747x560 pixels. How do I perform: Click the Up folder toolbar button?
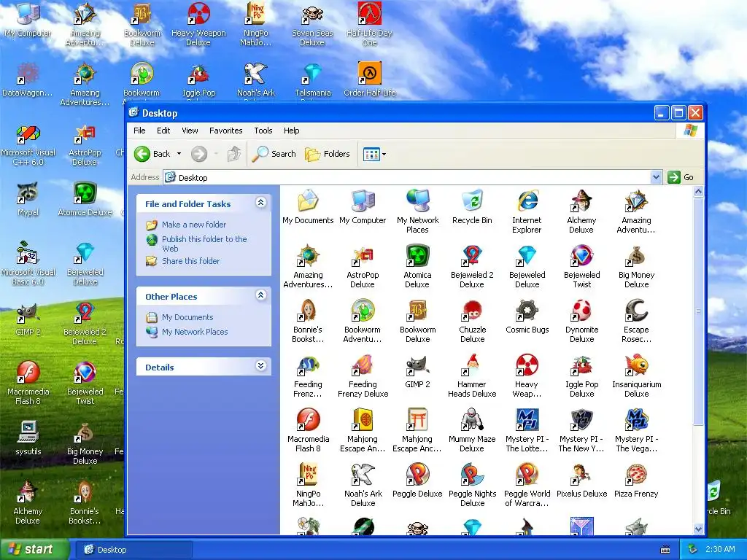tap(234, 154)
